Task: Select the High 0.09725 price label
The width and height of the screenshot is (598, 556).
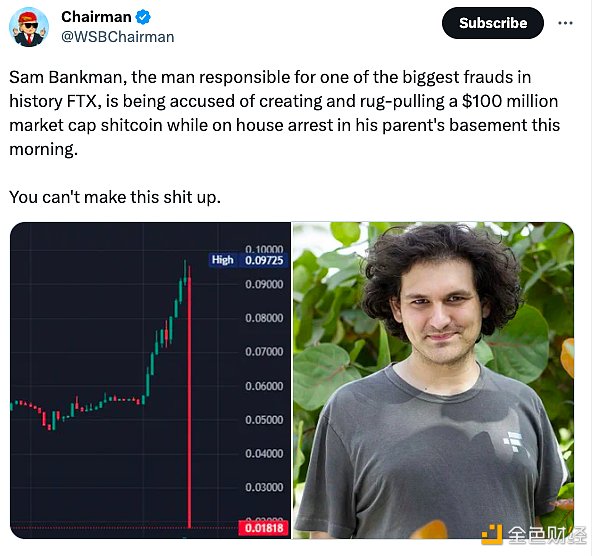Action: tap(248, 260)
